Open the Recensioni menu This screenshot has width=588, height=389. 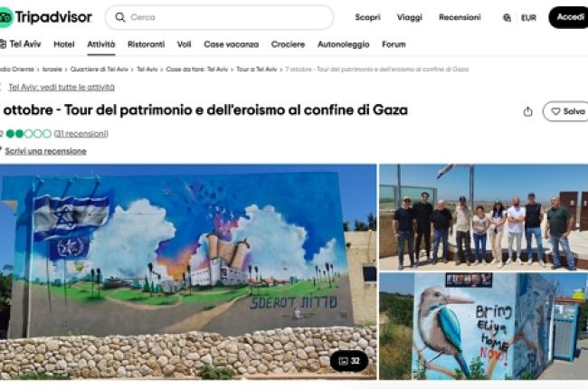pyautogui.click(x=460, y=17)
